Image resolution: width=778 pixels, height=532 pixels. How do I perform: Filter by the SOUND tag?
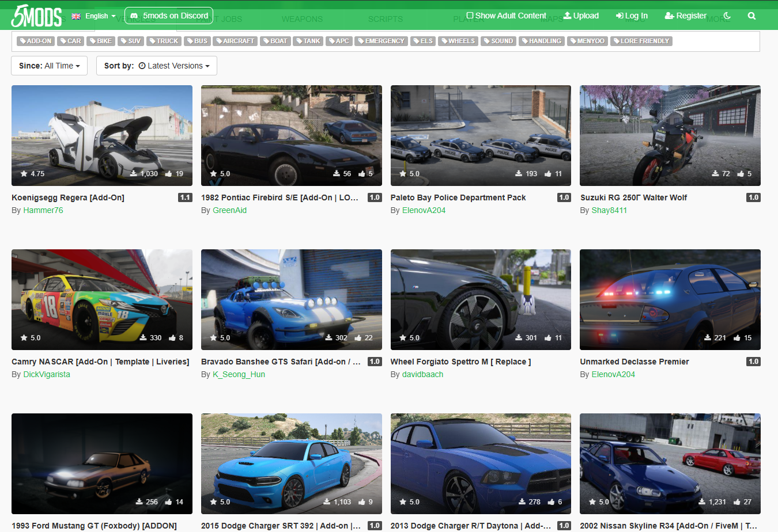coord(498,41)
